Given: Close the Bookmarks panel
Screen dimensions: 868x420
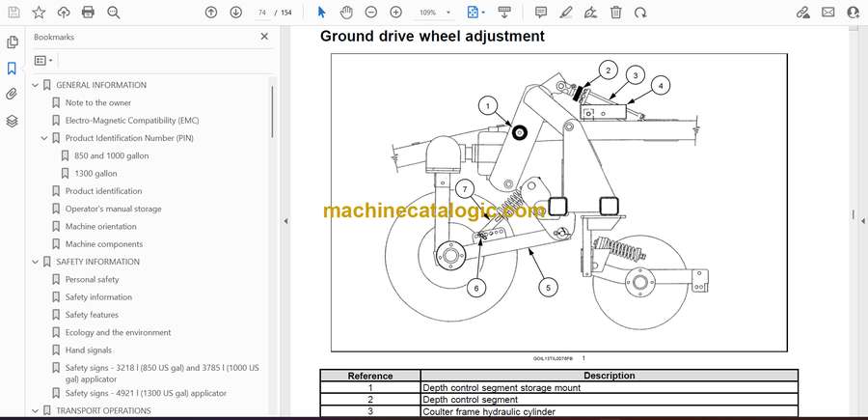Looking at the screenshot, I should click(x=264, y=37).
